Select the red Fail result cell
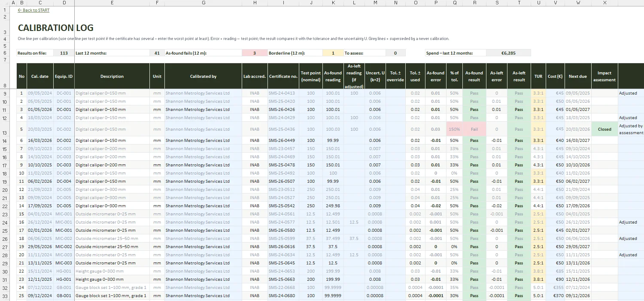This screenshot has width=644, height=301. 474,129
